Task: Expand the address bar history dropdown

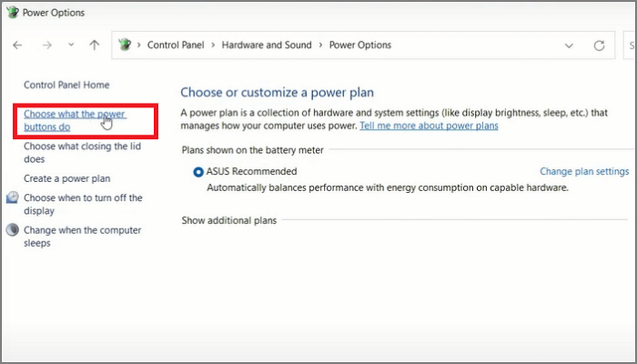Action: coord(570,45)
